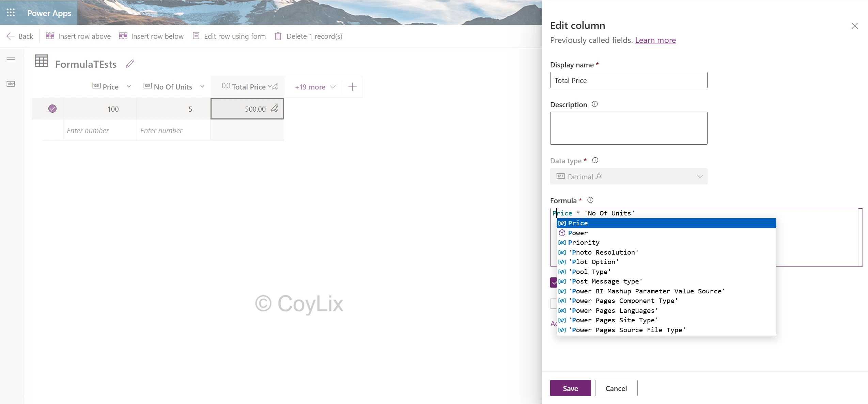Click the Enter number field under Price

tap(100, 130)
